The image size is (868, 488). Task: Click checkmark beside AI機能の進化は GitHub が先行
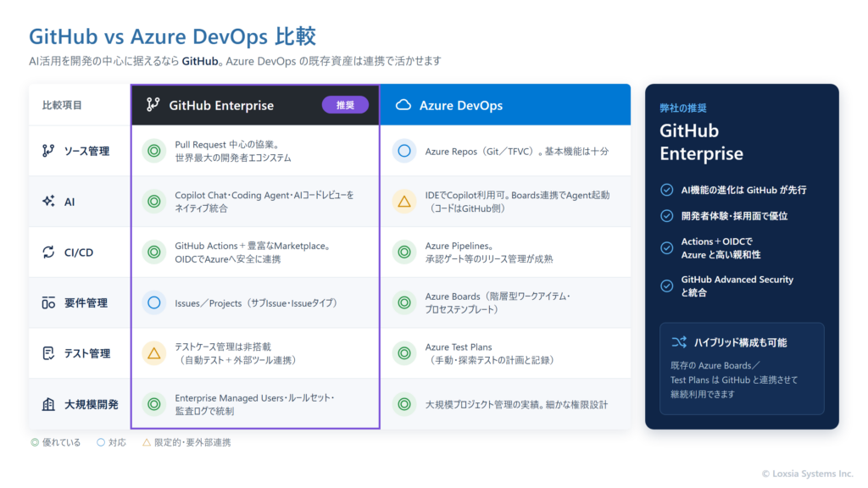pyautogui.click(x=667, y=190)
